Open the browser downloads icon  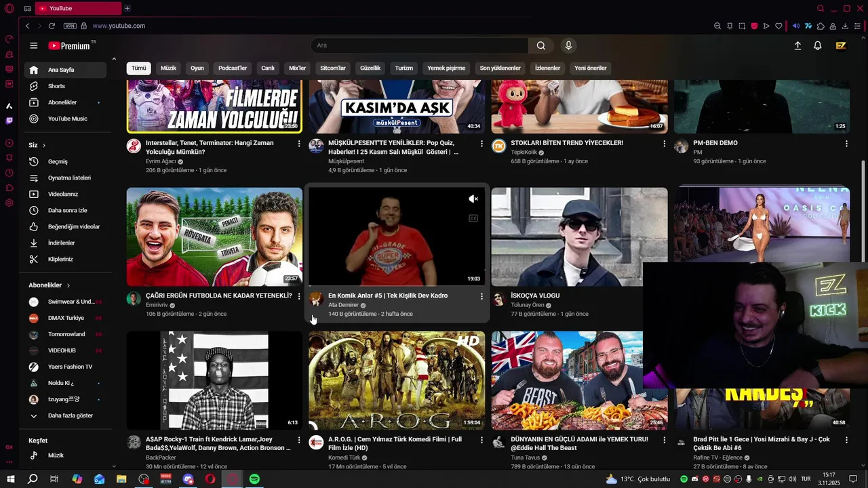pyautogui.click(x=845, y=26)
